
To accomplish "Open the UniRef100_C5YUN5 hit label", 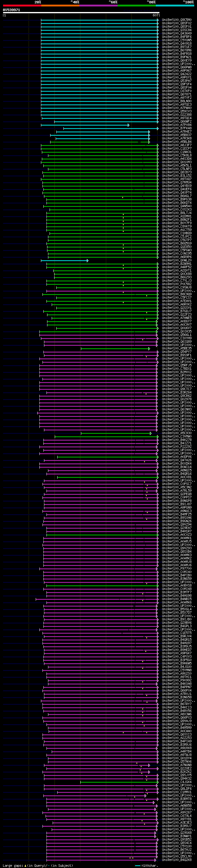I will [x=177, y=40].
